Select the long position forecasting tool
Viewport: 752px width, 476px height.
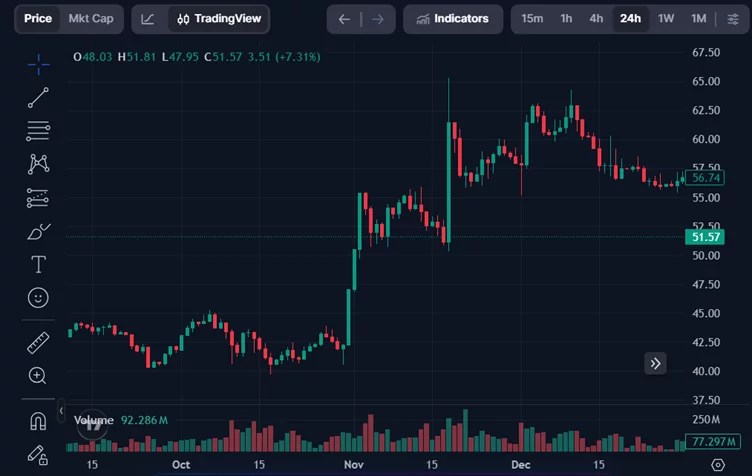coord(38,197)
